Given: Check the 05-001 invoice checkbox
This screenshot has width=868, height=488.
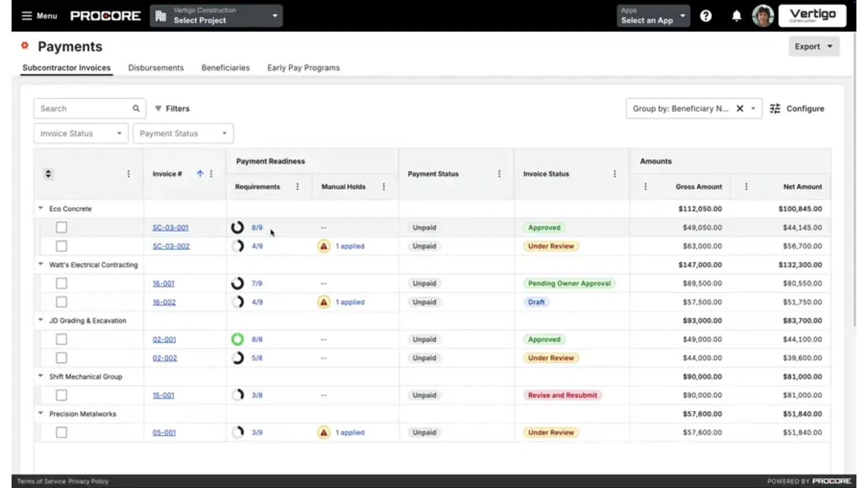Looking at the screenshot, I should pyautogui.click(x=61, y=432).
